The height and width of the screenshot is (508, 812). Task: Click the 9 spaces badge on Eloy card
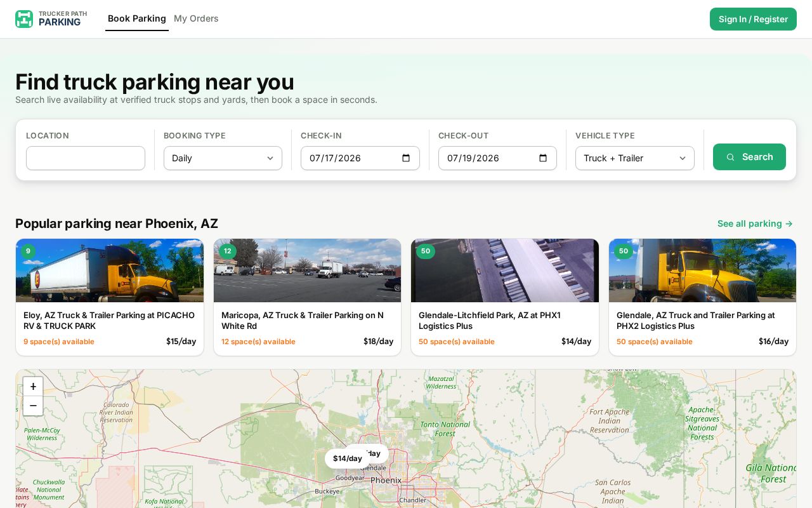coord(28,251)
